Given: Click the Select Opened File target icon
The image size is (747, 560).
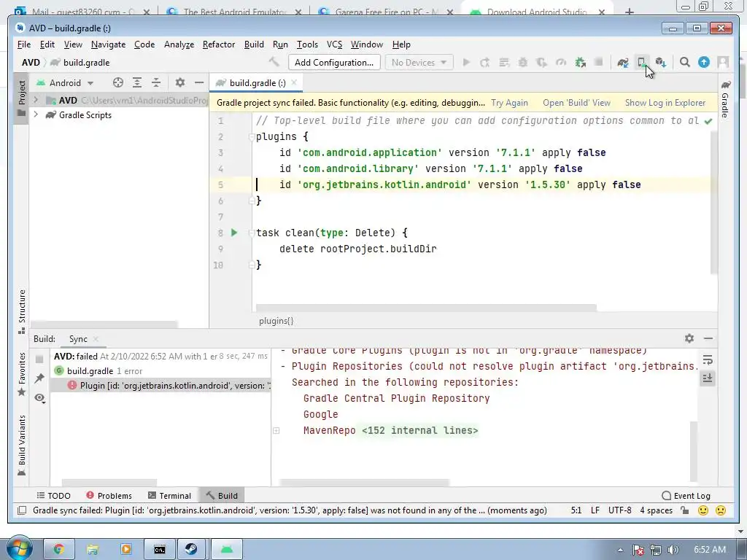Looking at the screenshot, I should click(117, 83).
